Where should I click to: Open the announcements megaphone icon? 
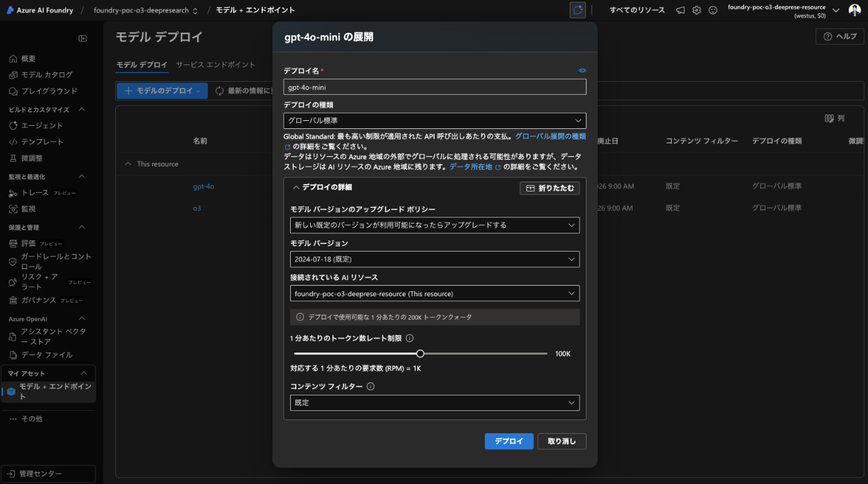pos(680,10)
